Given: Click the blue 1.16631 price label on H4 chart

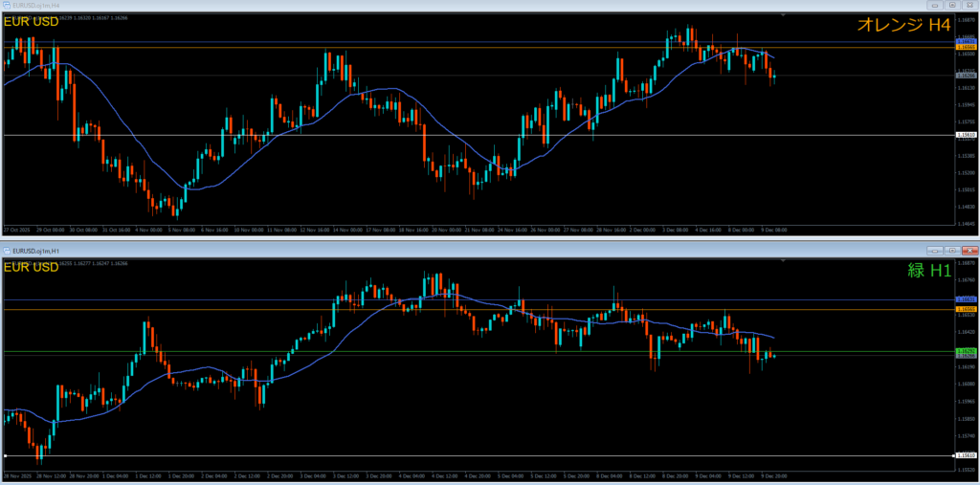Looking at the screenshot, I should 965,42.
